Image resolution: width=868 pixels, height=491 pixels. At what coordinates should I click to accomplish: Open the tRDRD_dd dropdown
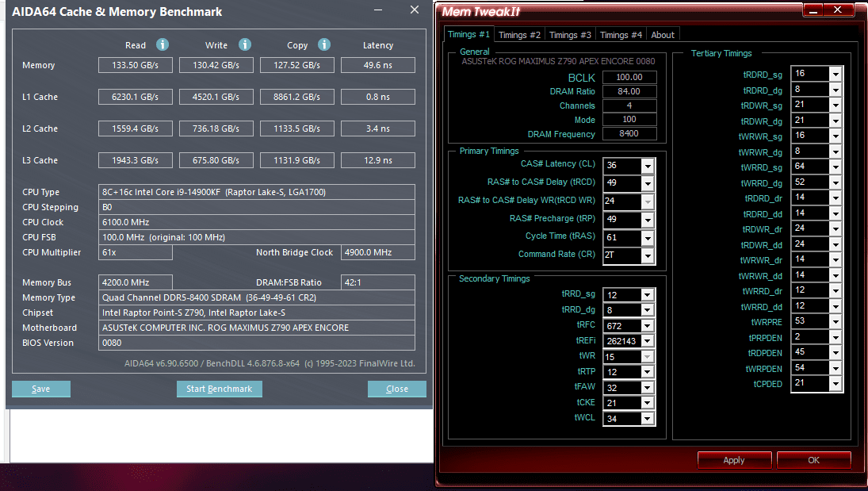click(835, 213)
